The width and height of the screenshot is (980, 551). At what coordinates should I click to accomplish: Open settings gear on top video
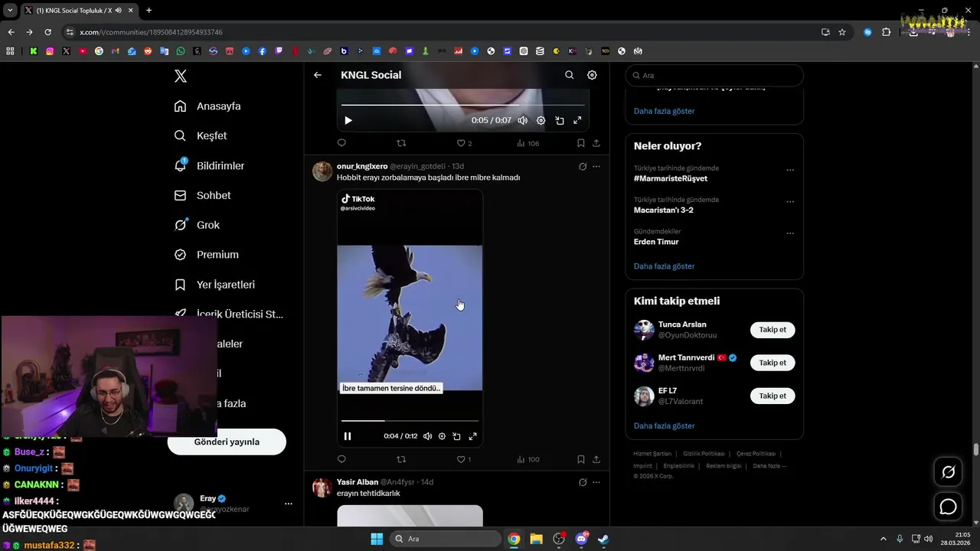(541, 120)
